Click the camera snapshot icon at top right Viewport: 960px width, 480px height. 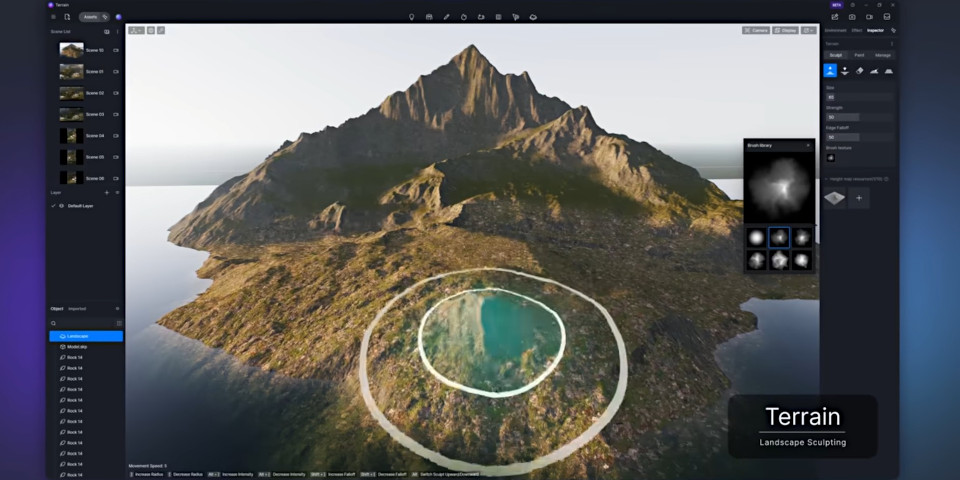(x=852, y=17)
